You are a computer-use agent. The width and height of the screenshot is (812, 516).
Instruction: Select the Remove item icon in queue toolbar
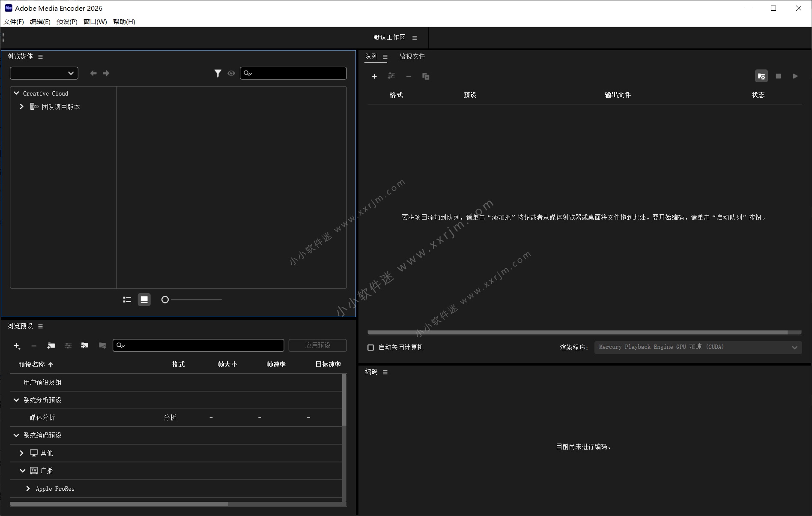409,76
